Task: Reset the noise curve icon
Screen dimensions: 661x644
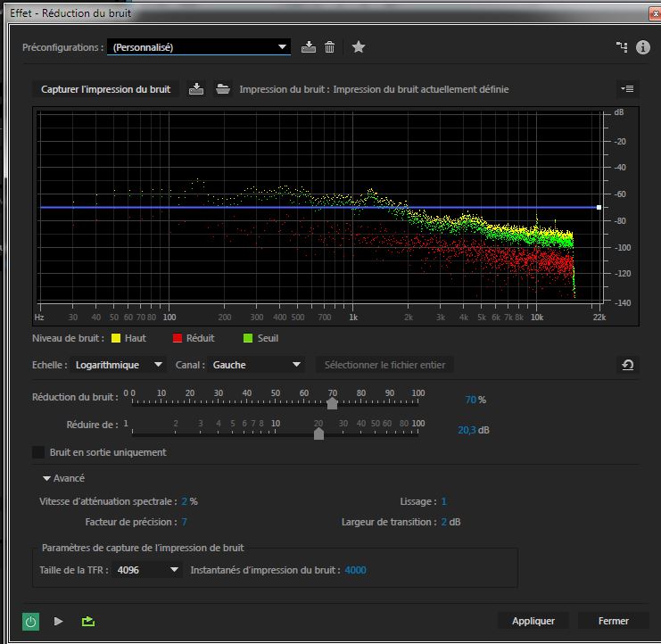Action: (628, 365)
